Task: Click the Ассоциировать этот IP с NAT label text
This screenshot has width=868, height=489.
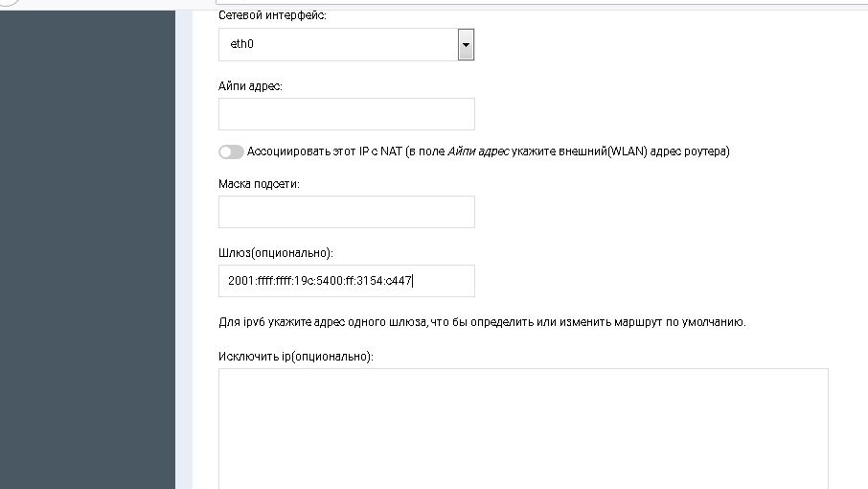Action: [x=324, y=151]
